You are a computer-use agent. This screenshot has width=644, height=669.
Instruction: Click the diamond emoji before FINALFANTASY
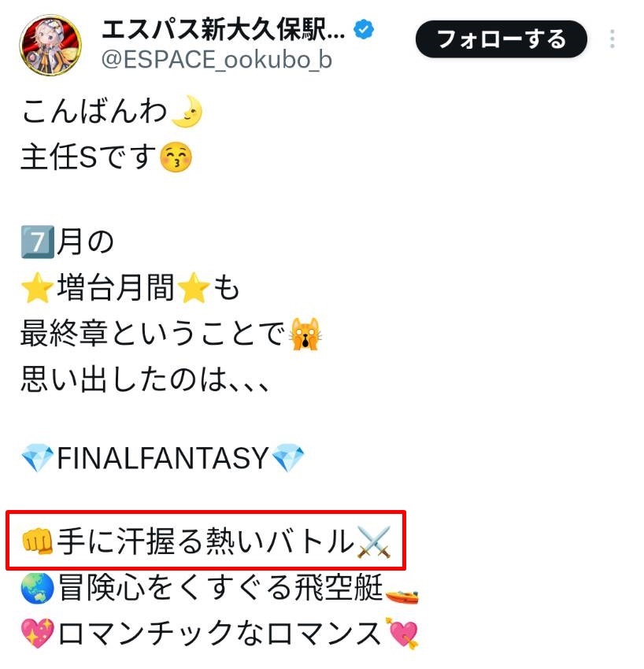pos(38,458)
